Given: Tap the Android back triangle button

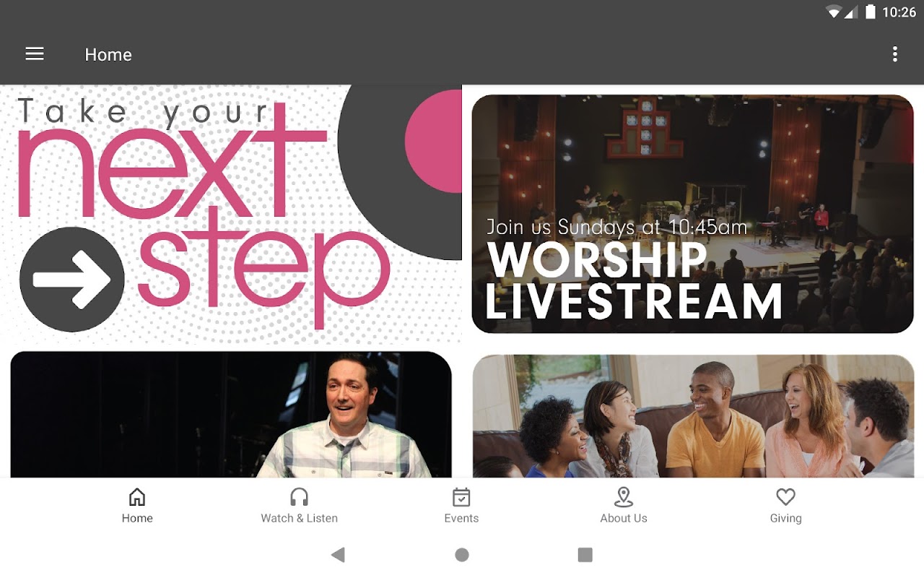Looking at the screenshot, I should point(338,554).
